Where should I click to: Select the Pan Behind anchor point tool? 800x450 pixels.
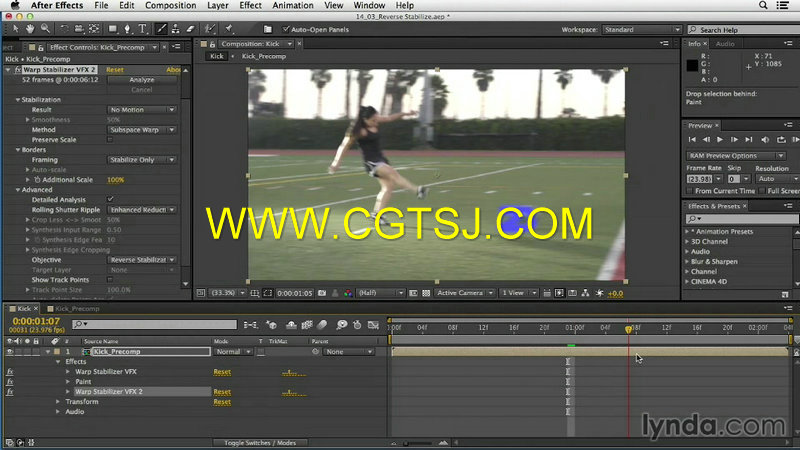[94, 29]
